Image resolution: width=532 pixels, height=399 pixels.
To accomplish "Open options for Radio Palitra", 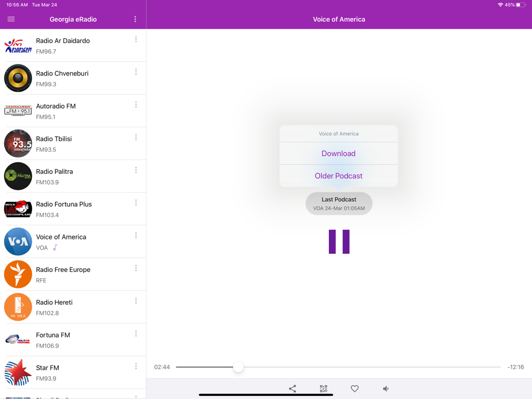I will 136,170.
